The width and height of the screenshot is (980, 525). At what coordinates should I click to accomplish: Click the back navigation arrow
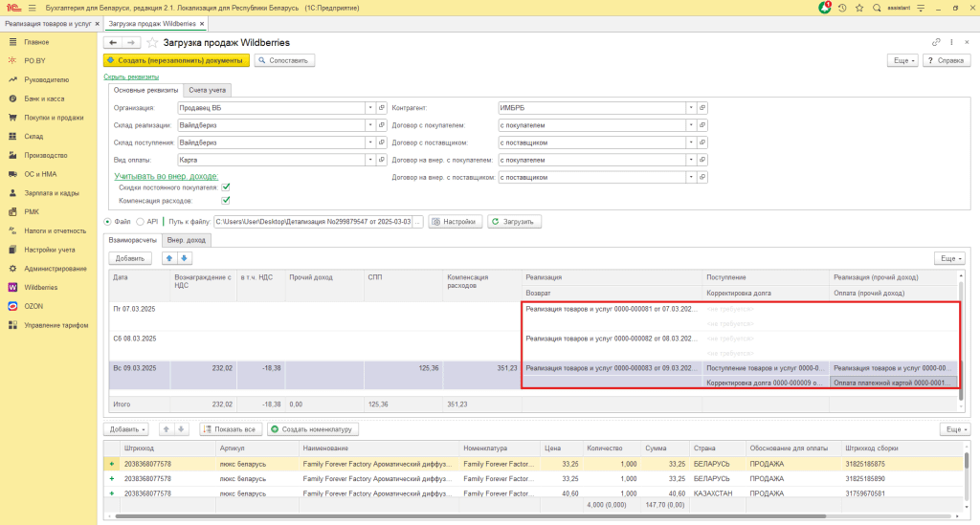(x=112, y=43)
